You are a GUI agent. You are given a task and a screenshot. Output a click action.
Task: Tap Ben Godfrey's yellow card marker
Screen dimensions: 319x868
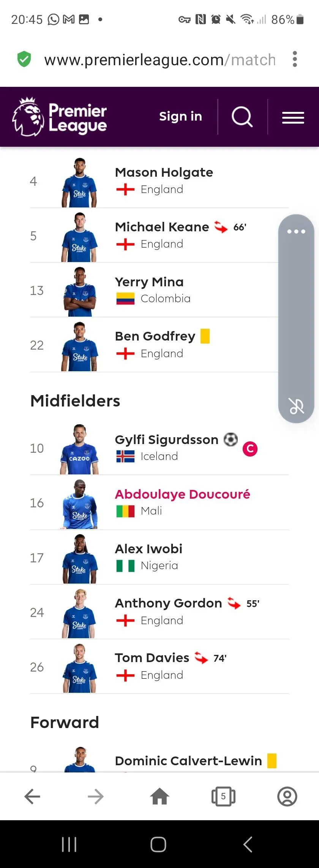[205, 336]
